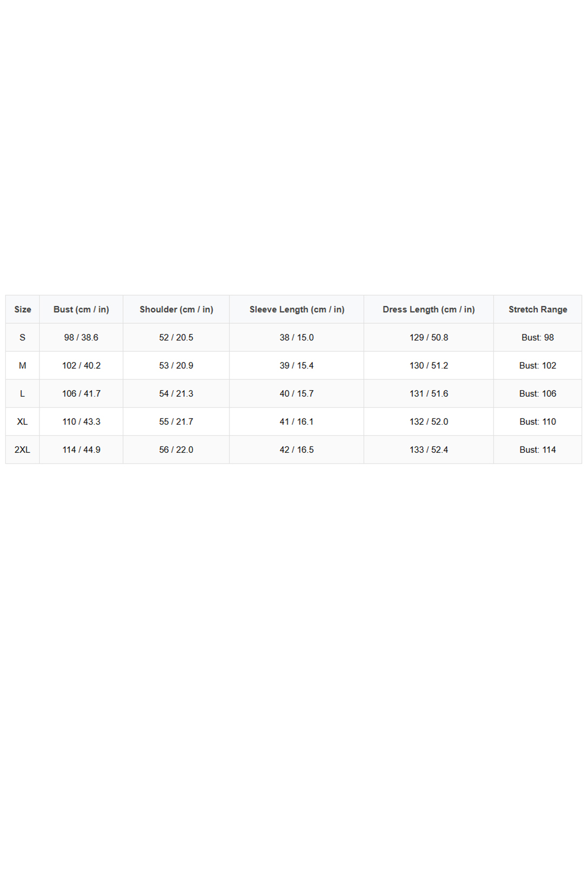Select dress length value 132 / 52.0
This screenshot has width=588, height=882.
429,422
